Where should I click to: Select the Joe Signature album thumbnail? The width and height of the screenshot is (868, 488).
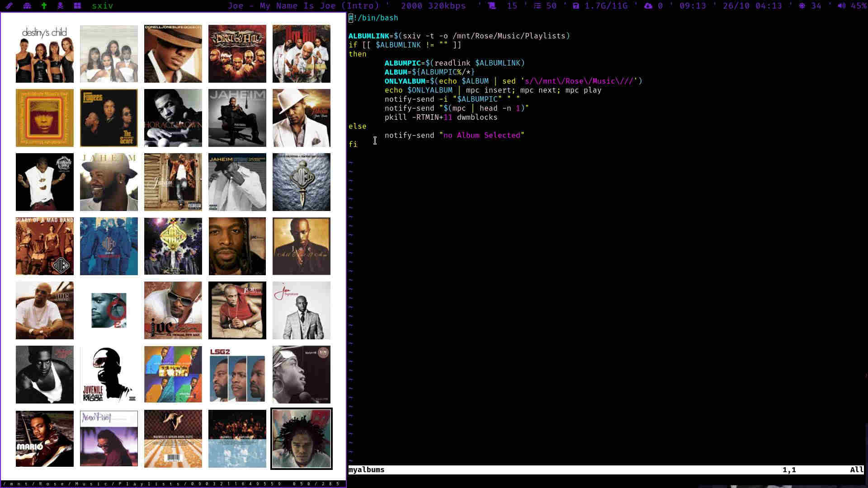(x=302, y=310)
